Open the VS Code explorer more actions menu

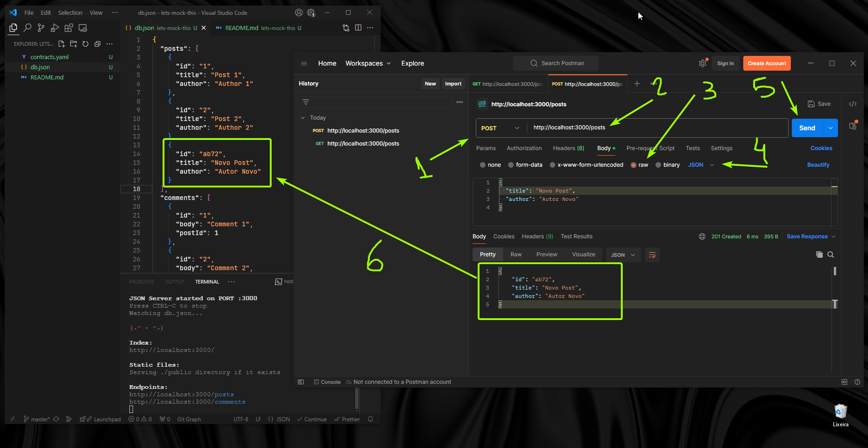tap(109, 44)
